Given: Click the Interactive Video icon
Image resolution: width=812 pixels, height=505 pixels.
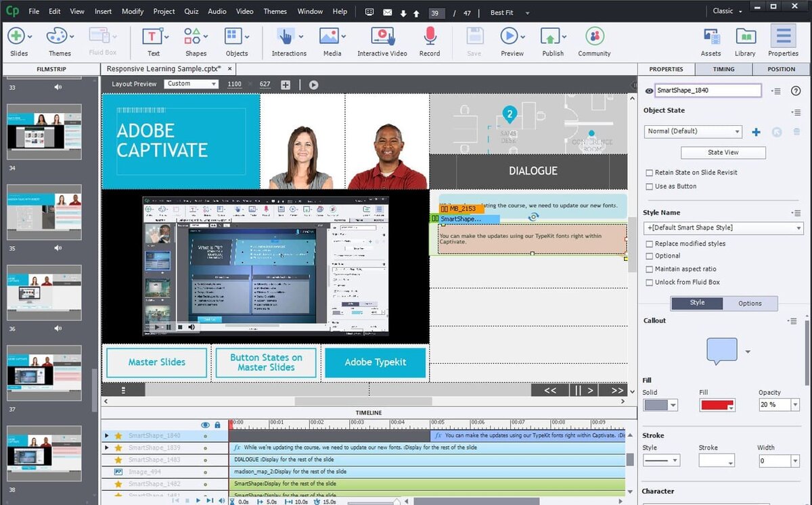Looking at the screenshot, I should point(382,37).
